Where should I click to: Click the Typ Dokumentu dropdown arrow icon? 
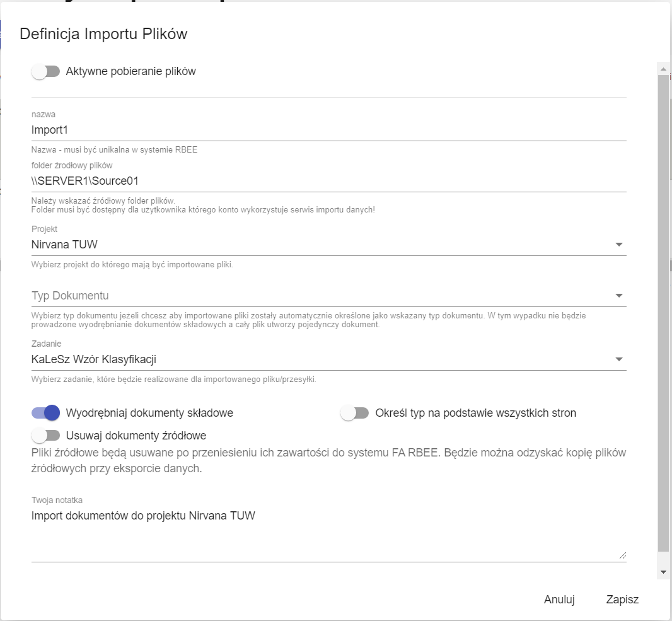coord(619,295)
